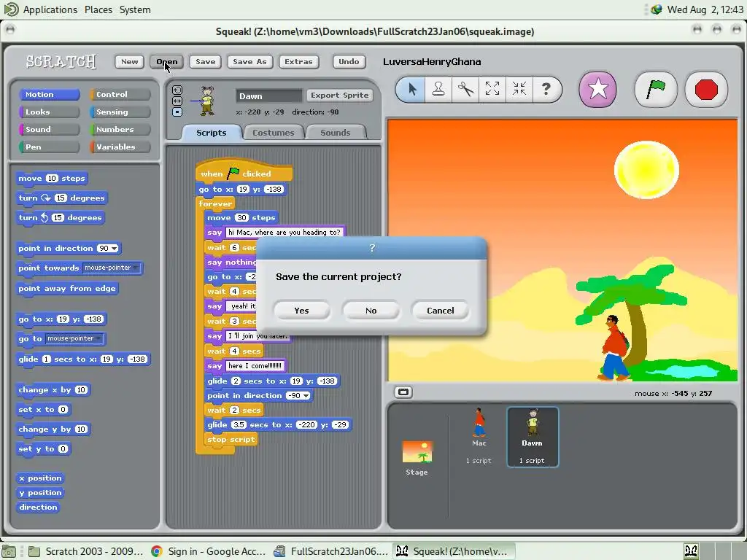747x560 pixels.
Task: Open -90 dropdown in script's point in direction
Action: tap(306, 396)
